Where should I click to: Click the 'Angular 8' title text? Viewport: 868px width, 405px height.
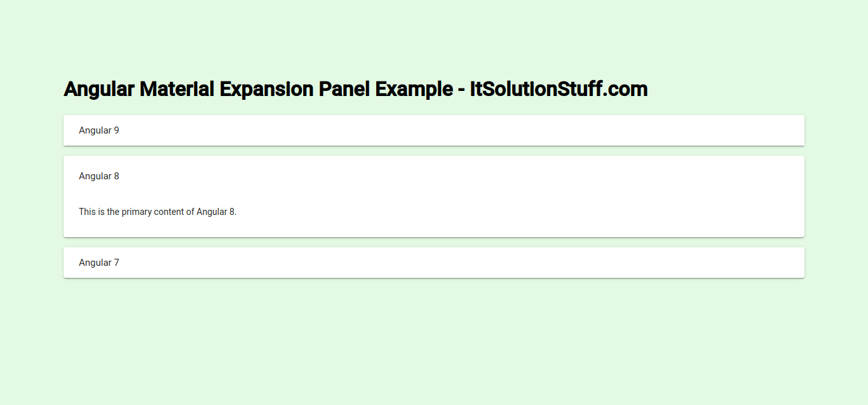[99, 176]
